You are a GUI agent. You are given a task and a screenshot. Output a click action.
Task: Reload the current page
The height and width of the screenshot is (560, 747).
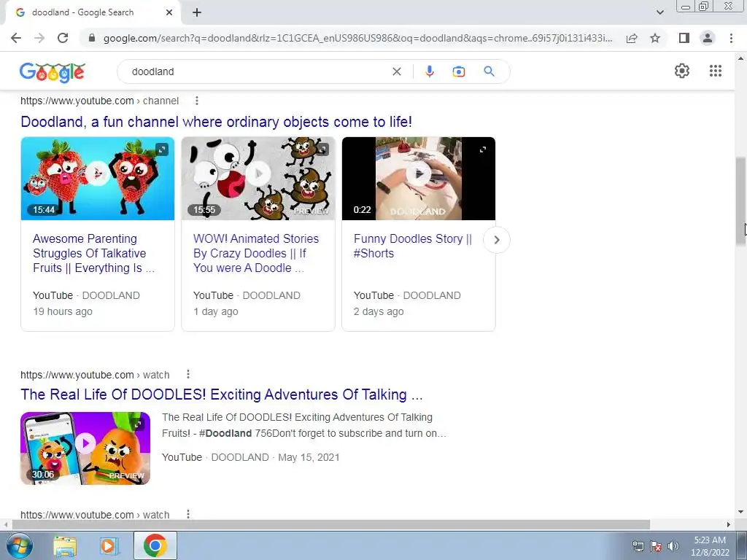(x=63, y=38)
